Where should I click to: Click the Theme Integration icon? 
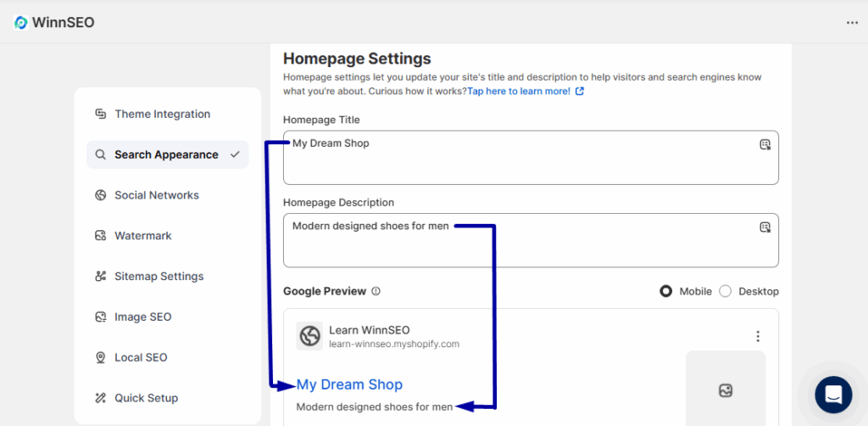pyautogui.click(x=100, y=114)
